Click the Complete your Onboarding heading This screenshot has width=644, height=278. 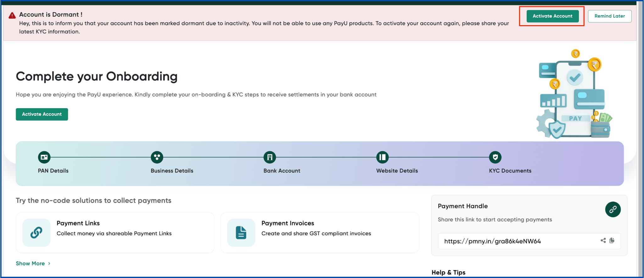click(x=97, y=76)
